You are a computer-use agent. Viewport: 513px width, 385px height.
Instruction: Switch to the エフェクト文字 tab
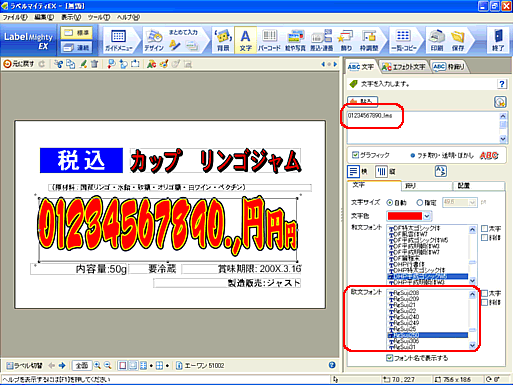click(404, 67)
